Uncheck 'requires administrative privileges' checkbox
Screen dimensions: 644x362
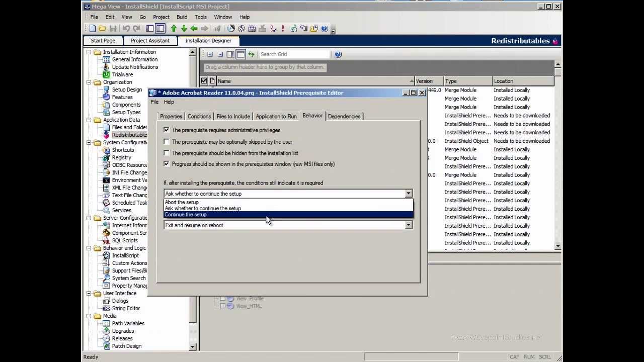click(x=167, y=130)
